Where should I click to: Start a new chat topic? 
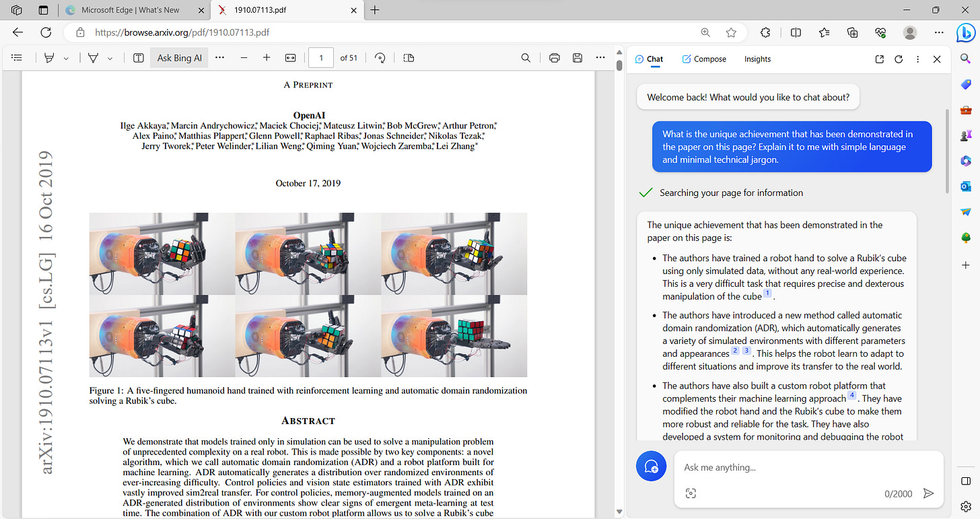point(651,466)
